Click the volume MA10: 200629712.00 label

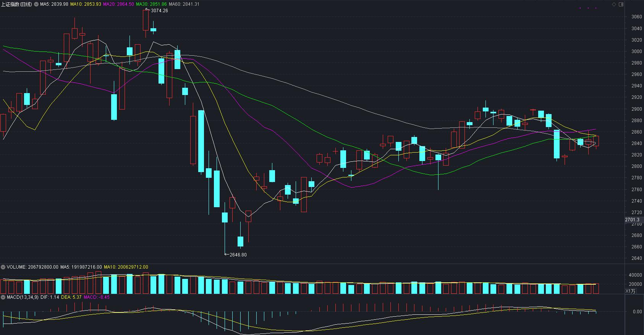click(126, 267)
